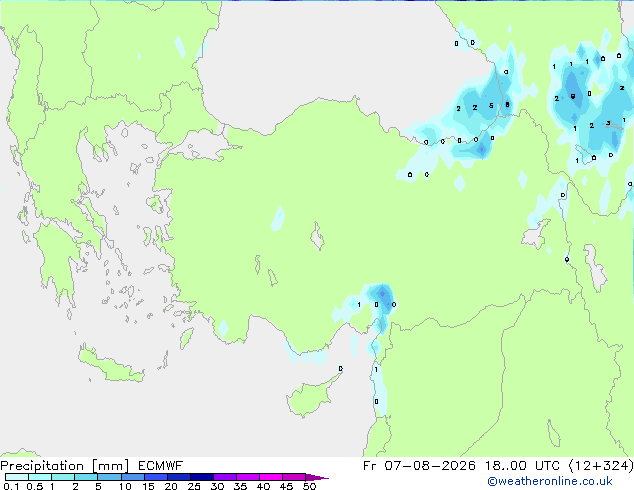Select the 30–35 mm purple swatch
Screen dimensions: 634x490
coord(224,477)
